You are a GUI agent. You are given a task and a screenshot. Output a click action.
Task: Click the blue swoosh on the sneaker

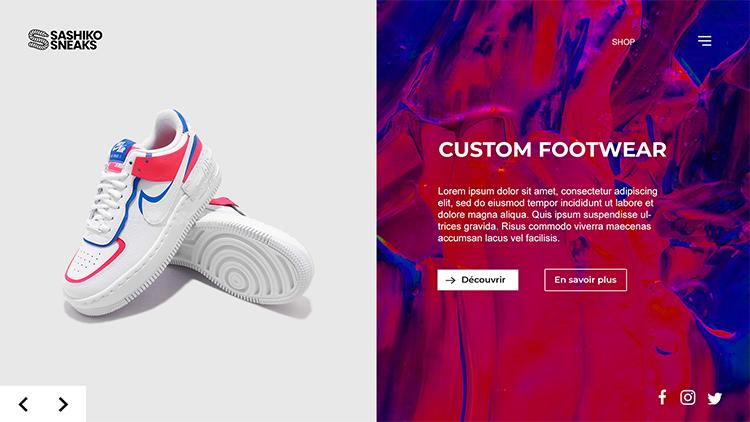pyautogui.click(x=155, y=198)
